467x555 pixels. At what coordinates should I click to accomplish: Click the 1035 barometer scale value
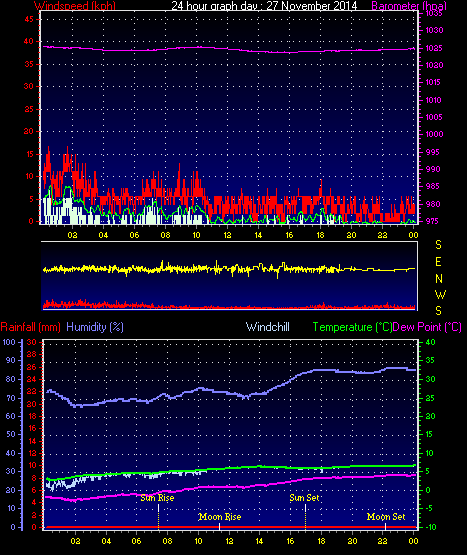tap(434, 13)
